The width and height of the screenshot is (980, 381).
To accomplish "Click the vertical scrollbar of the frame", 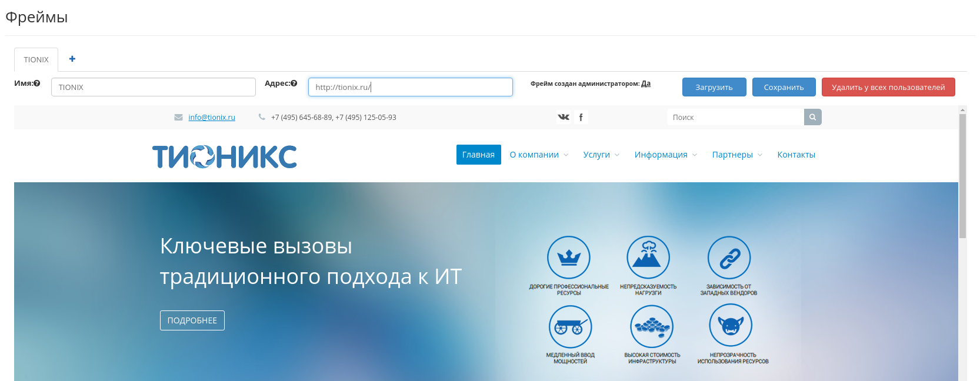I will (962, 176).
